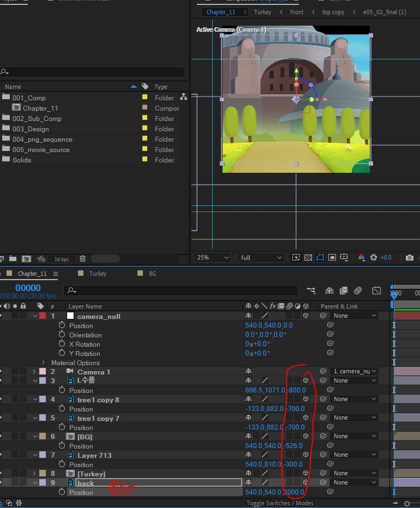Open the 25% magnification dropdown
Viewport: 420px width, 508px height.
coord(213,258)
